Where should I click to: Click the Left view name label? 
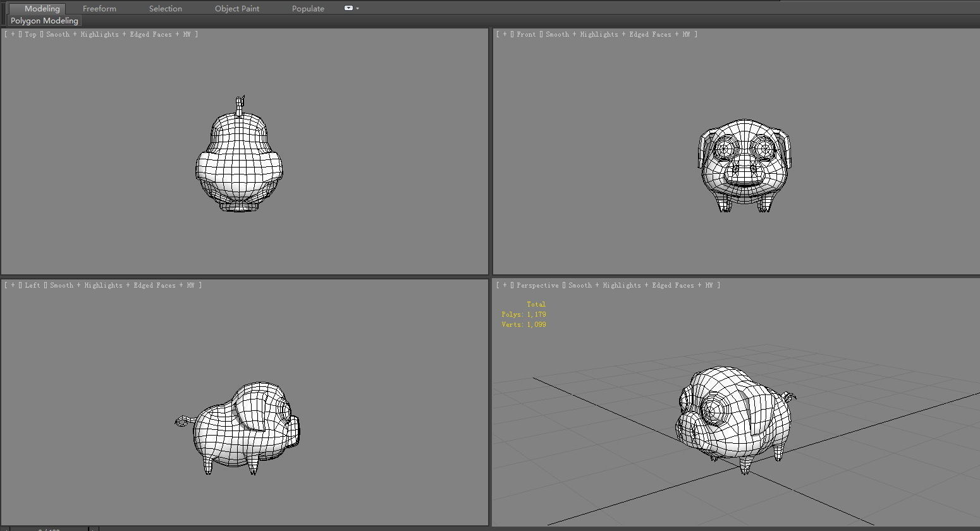[x=32, y=286]
